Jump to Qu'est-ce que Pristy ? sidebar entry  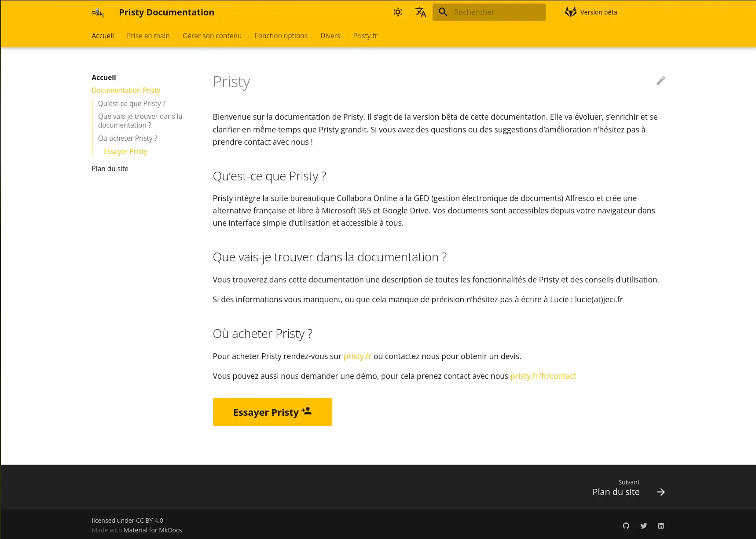(x=132, y=103)
